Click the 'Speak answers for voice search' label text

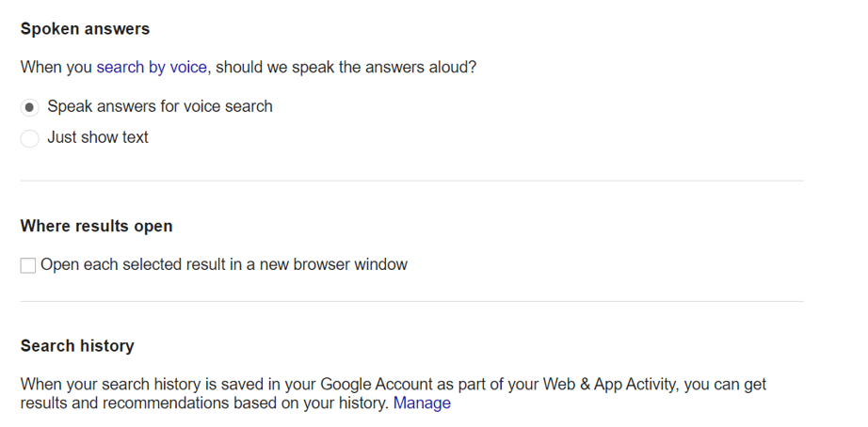click(x=160, y=106)
